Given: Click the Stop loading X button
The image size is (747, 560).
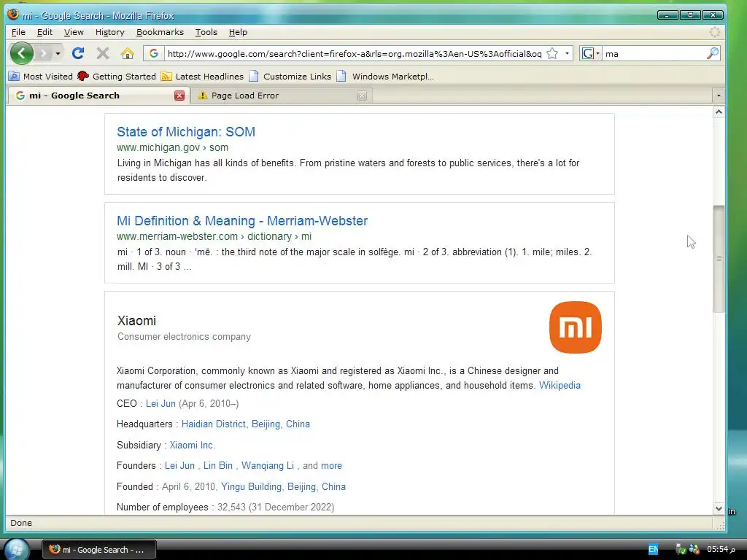Looking at the screenshot, I should tap(102, 53).
